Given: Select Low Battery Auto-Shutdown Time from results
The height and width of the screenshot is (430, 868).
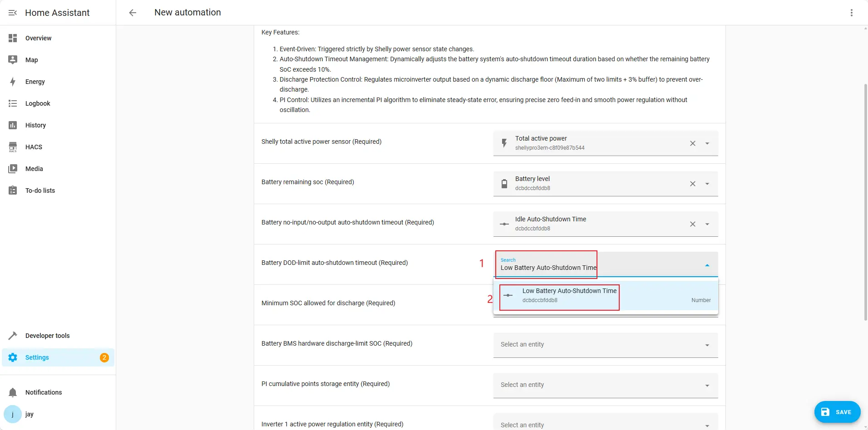Looking at the screenshot, I should pos(569,295).
